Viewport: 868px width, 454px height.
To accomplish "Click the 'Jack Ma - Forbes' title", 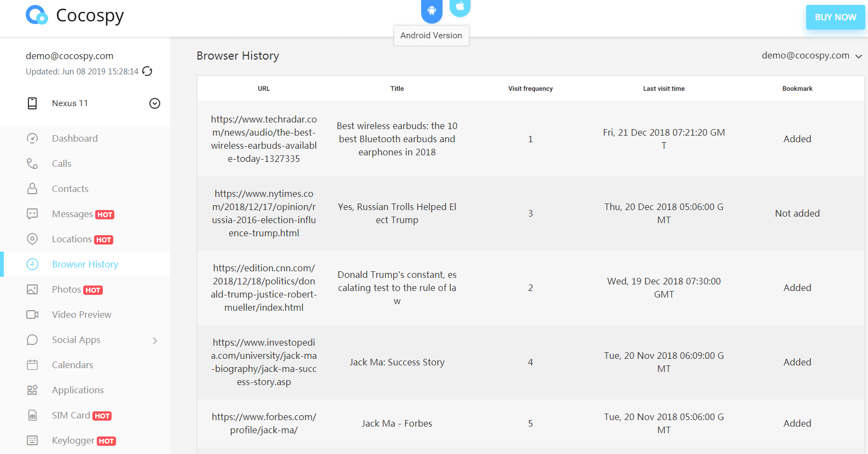I will [x=397, y=423].
